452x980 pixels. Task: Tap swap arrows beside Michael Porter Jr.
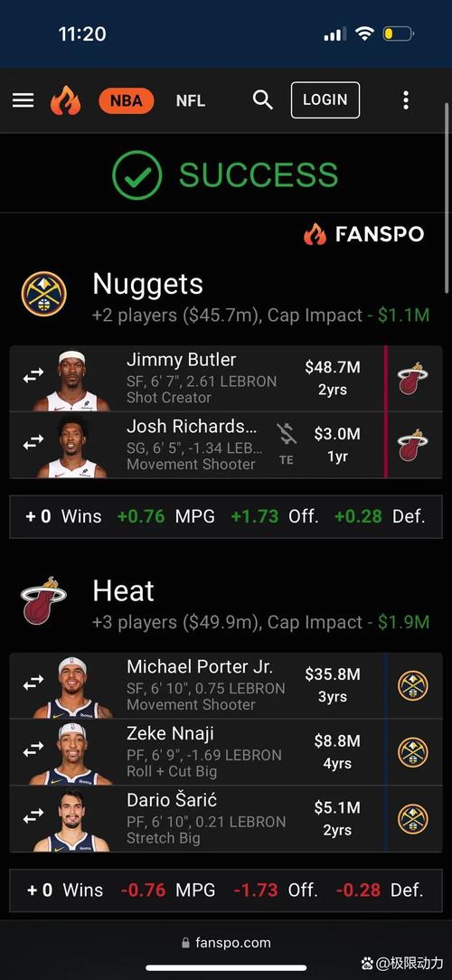33,683
